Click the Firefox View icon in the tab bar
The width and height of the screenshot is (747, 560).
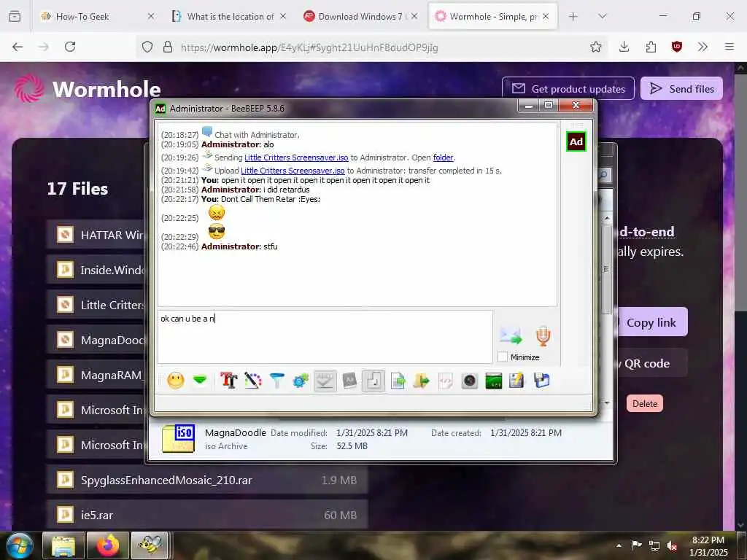pos(15,17)
